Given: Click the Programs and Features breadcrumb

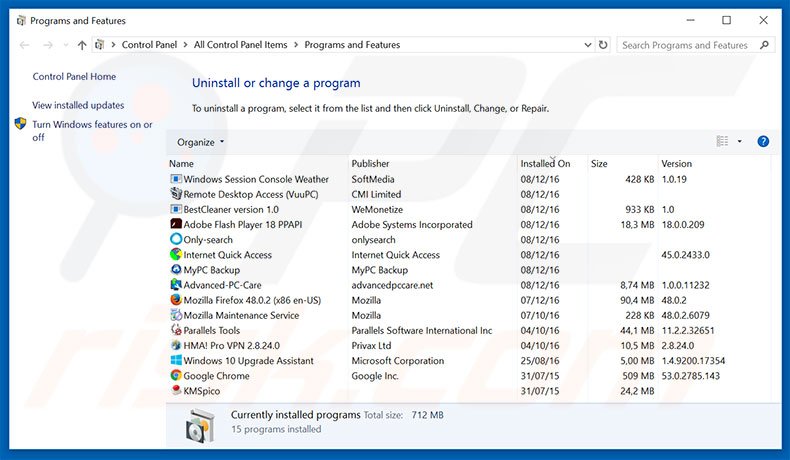Looking at the screenshot, I should click(352, 45).
